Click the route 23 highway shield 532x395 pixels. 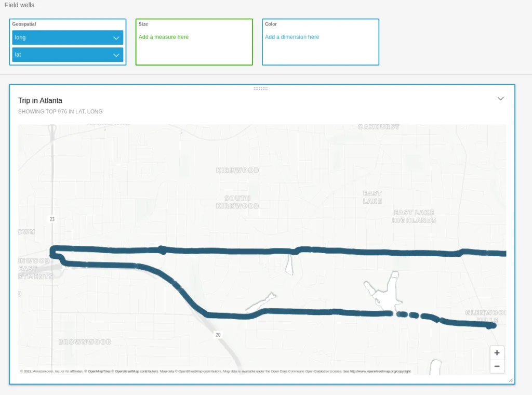(x=52, y=219)
